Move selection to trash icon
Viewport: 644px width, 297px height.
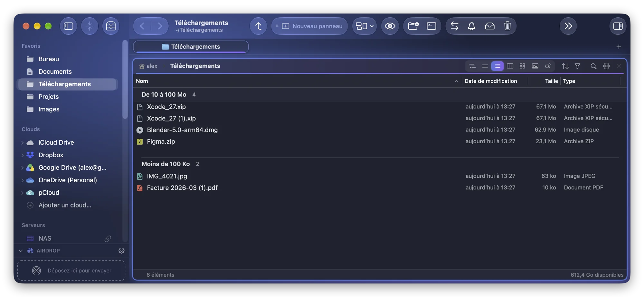[x=507, y=26]
